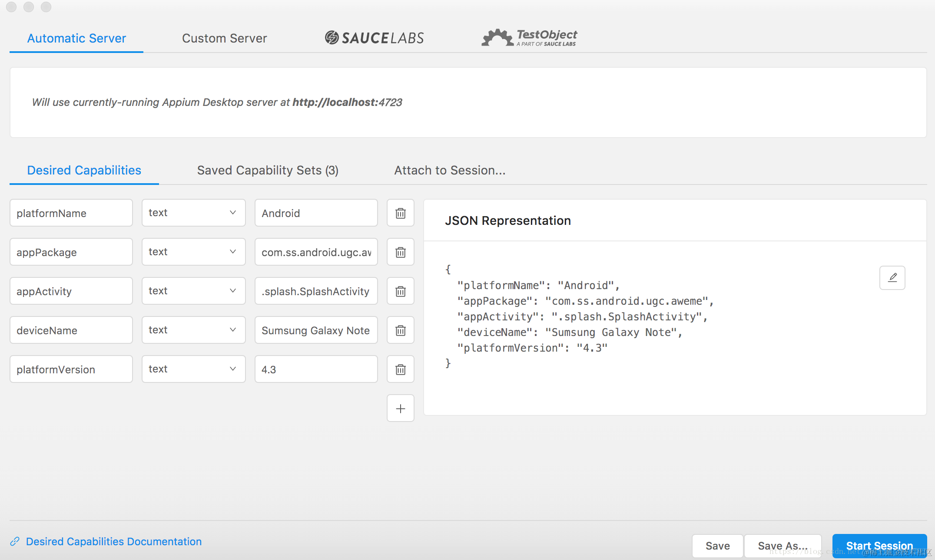Image resolution: width=935 pixels, height=560 pixels.
Task: Start Session with blue button
Action: click(879, 546)
